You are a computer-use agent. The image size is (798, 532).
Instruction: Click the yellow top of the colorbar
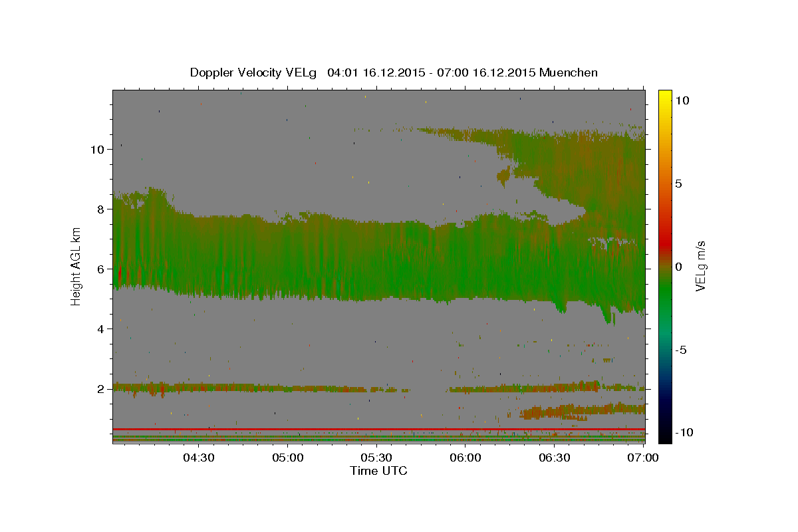coord(665,93)
